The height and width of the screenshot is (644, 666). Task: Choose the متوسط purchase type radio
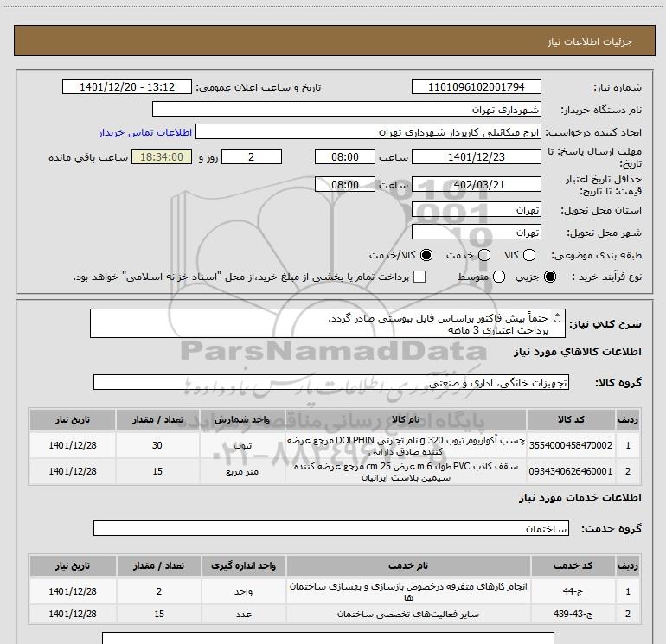click(499, 277)
